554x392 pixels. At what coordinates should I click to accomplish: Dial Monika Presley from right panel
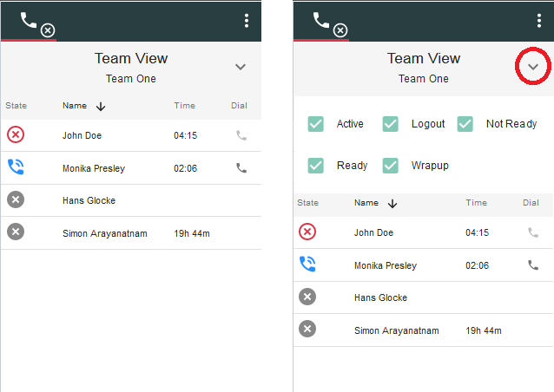pos(533,265)
